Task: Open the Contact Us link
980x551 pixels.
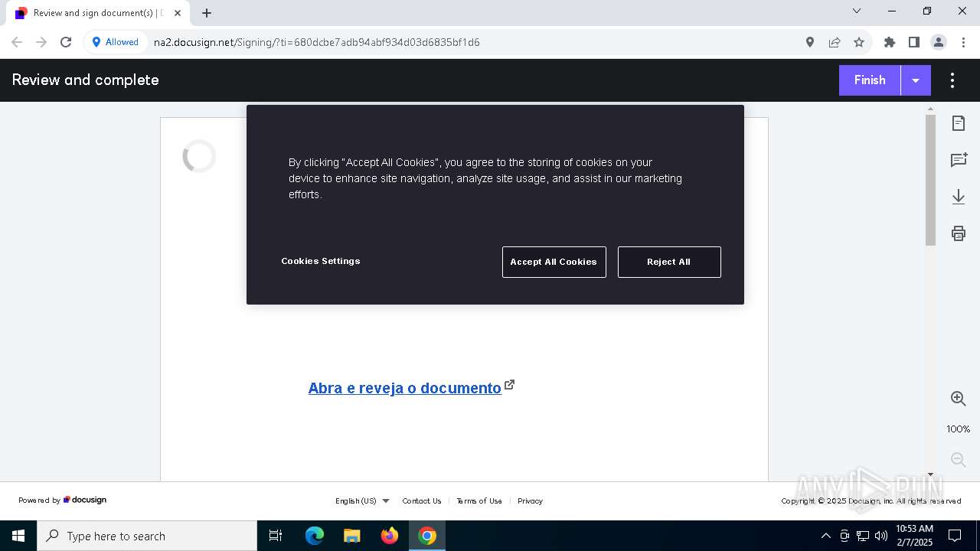Action: [422, 501]
